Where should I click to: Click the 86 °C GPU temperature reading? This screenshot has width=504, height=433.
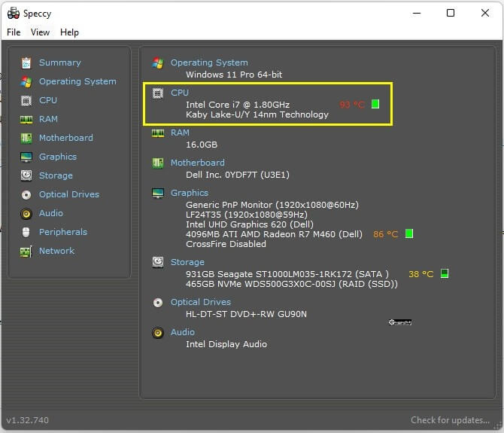[385, 234]
